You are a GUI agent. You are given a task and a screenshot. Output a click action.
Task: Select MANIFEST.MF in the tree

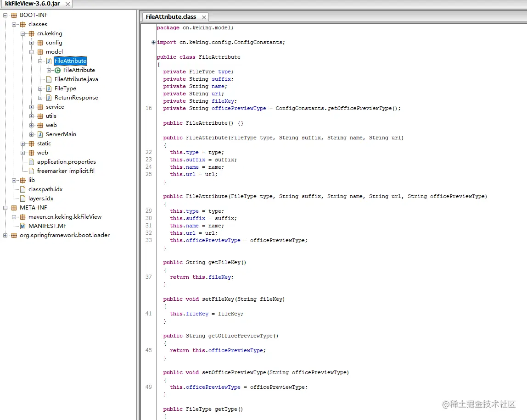47,226
